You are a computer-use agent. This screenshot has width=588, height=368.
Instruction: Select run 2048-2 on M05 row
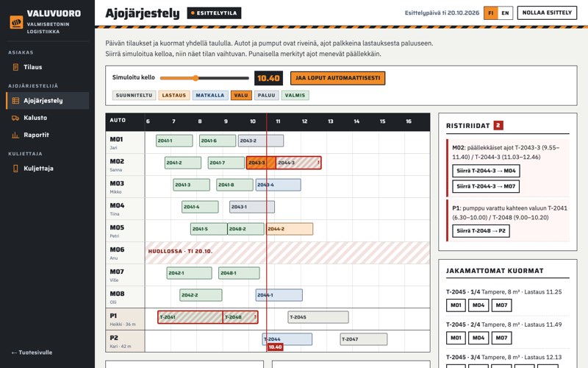click(245, 229)
